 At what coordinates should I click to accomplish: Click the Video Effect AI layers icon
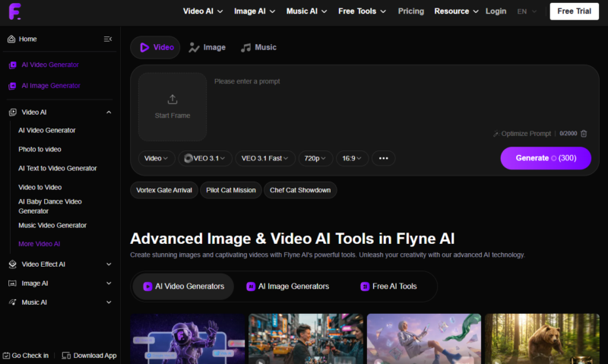pyautogui.click(x=13, y=264)
